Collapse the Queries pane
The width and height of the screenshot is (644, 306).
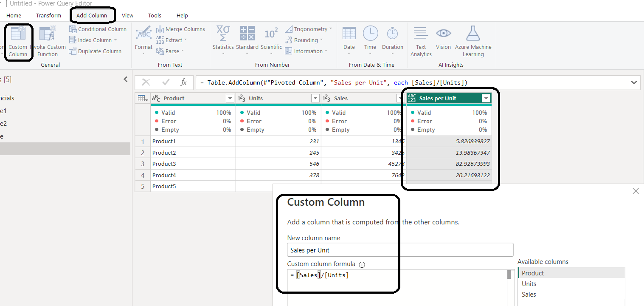pyautogui.click(x=125, y=79)
